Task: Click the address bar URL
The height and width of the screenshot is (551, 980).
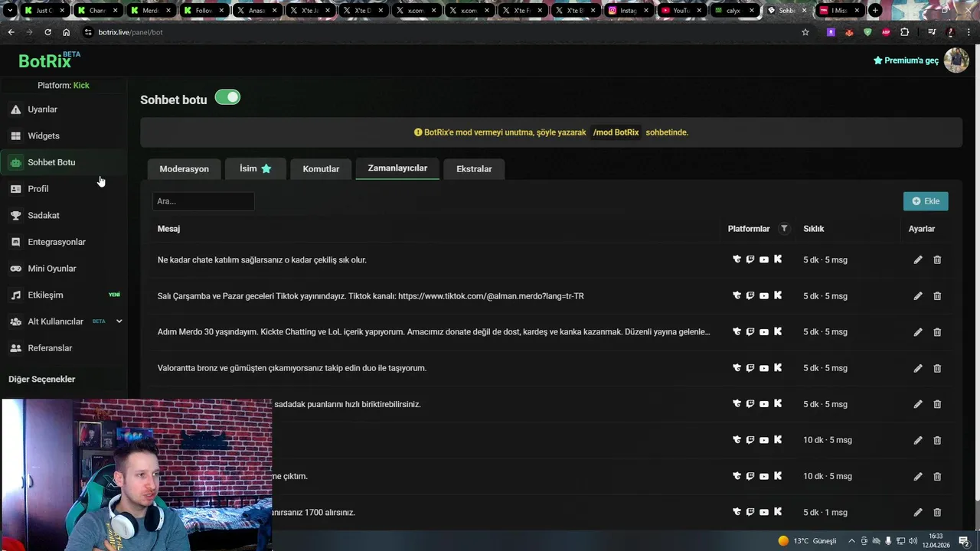Action: point(130,32)
